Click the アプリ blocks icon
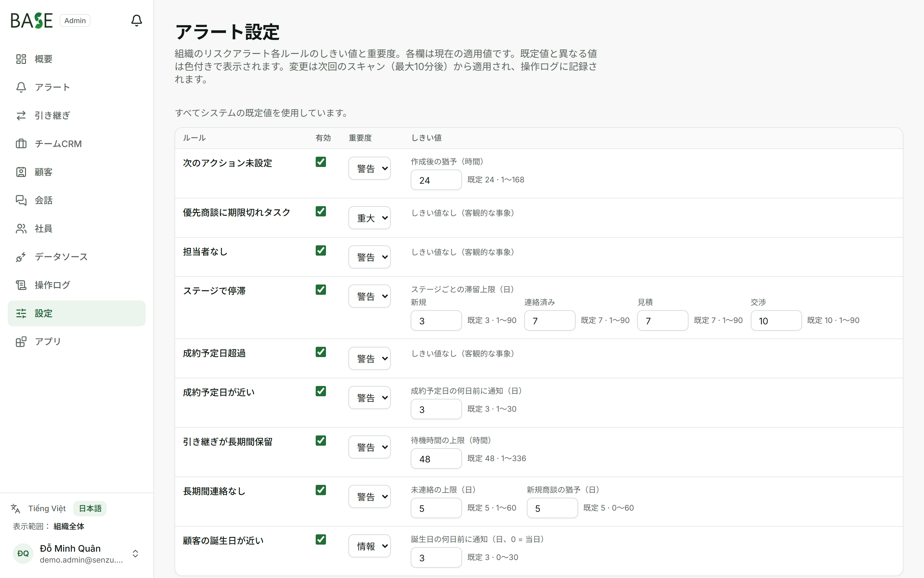 [21, 341]
